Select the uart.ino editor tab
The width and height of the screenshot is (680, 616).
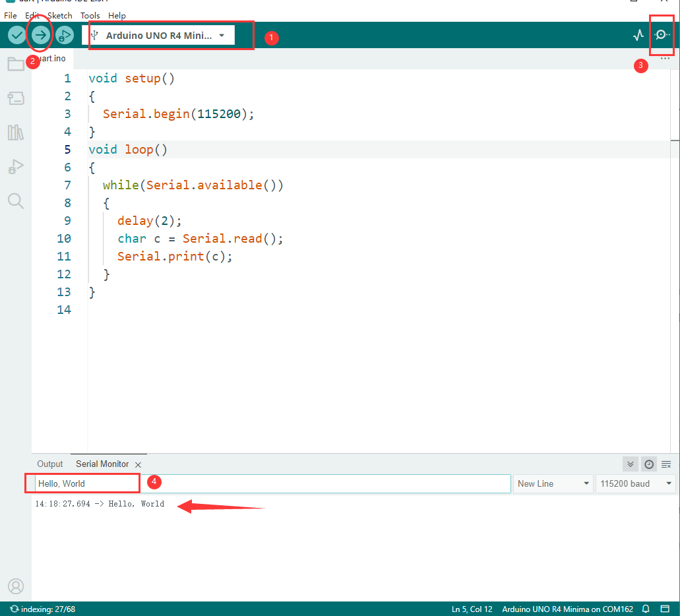point(52,59)
